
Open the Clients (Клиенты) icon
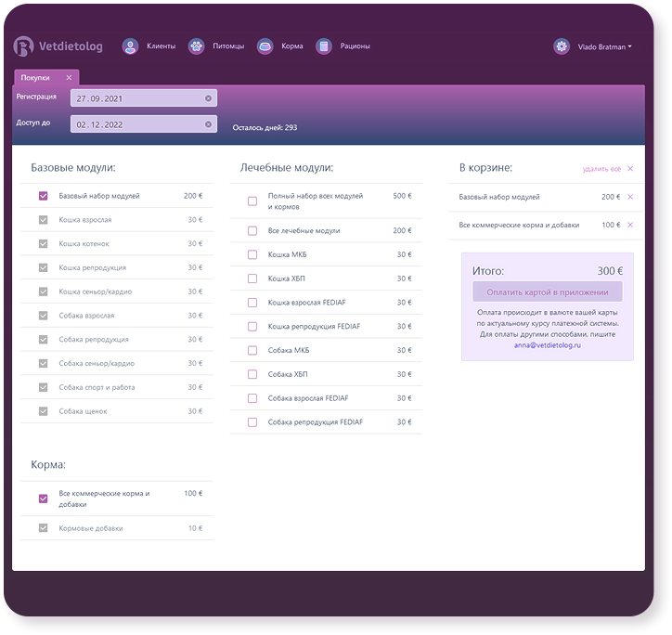pyautogui.click(x=131, y=46)
